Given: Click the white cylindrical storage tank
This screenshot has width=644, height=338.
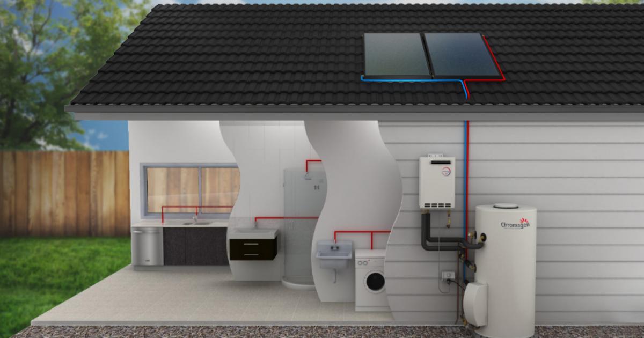Looking at the screenshot, I should pos(505,270).
